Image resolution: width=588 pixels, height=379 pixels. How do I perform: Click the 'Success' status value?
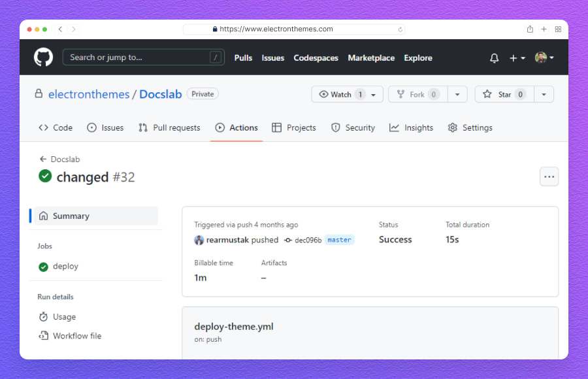click(x=395, y=239)
